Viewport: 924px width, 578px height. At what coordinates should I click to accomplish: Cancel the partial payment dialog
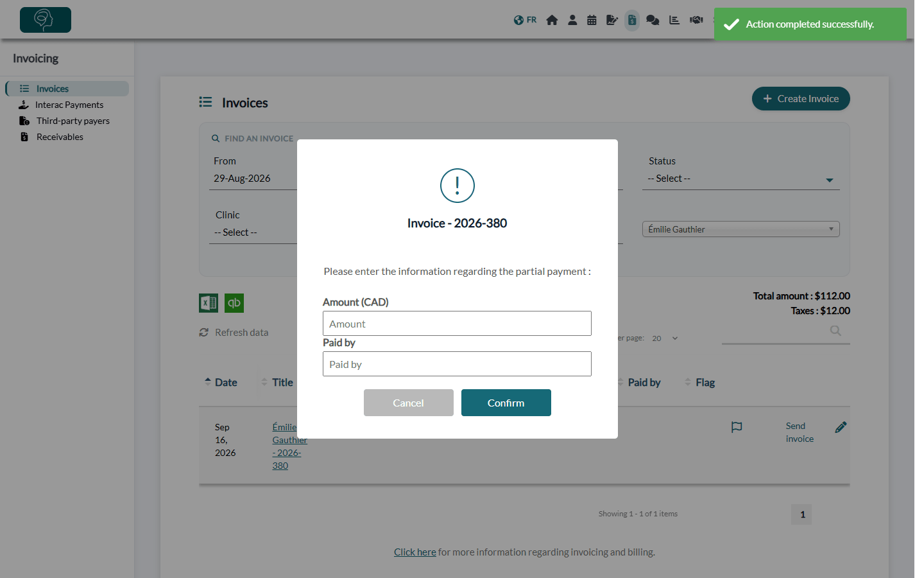pos(409,403)
